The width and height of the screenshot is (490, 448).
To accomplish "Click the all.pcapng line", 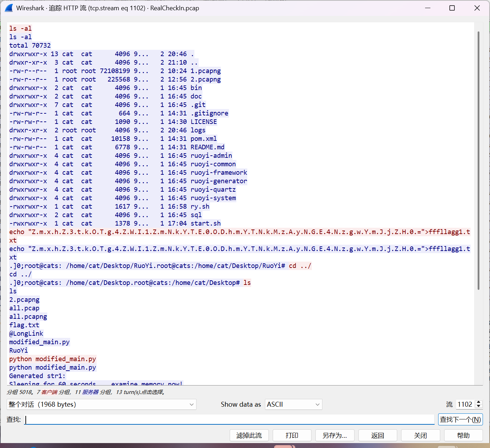I will tap(28, 316).
